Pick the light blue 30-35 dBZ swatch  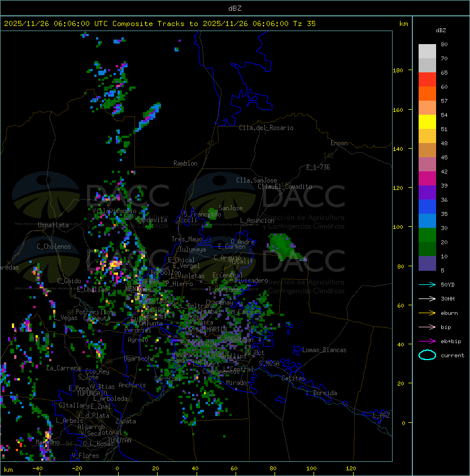pos(427,220)
